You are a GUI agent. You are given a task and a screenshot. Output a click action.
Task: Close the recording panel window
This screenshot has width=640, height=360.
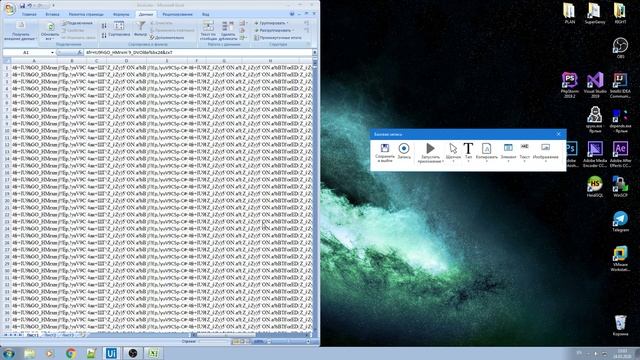(x=558, y=134)
